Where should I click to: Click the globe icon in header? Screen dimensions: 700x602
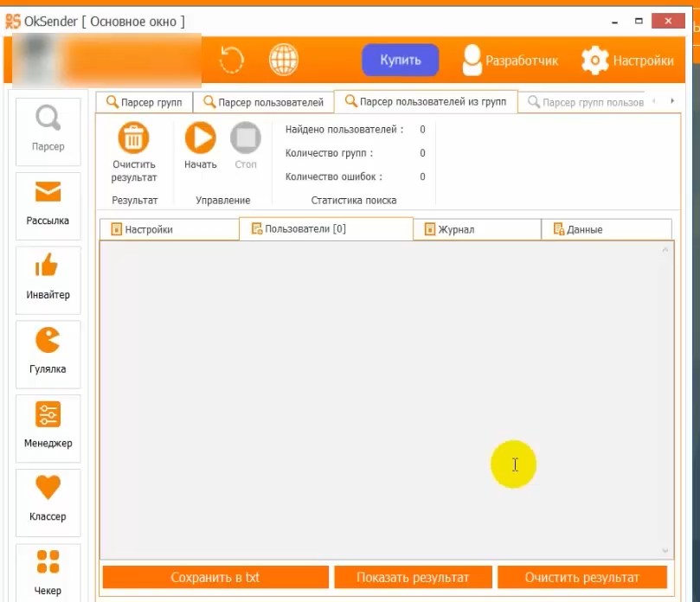[283, 61]
